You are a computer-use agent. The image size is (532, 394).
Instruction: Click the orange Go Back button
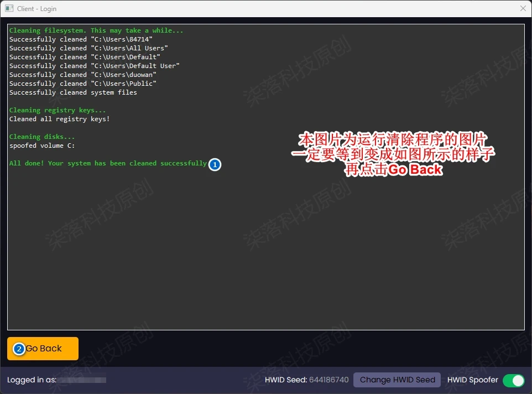43,348
